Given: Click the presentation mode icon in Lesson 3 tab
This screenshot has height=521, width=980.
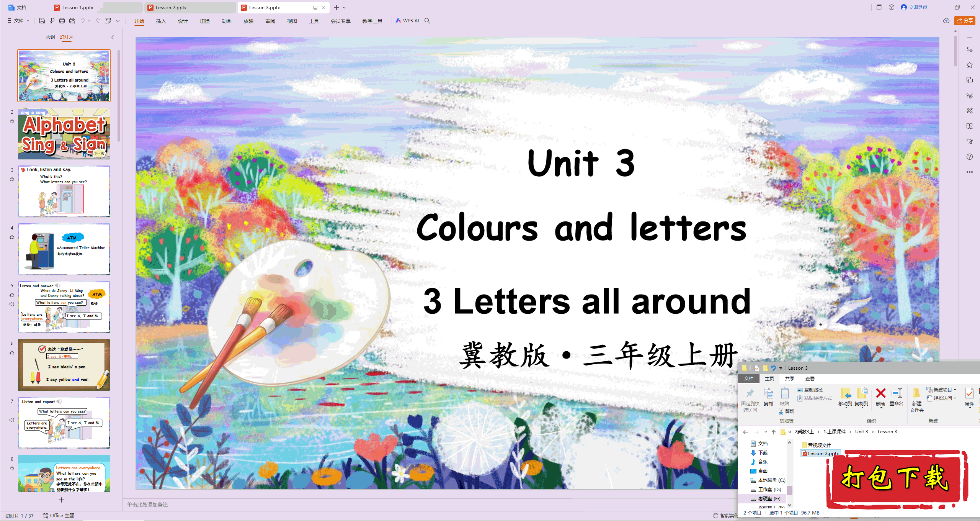Looking at the screenshot, I should [x=315, y=7].
